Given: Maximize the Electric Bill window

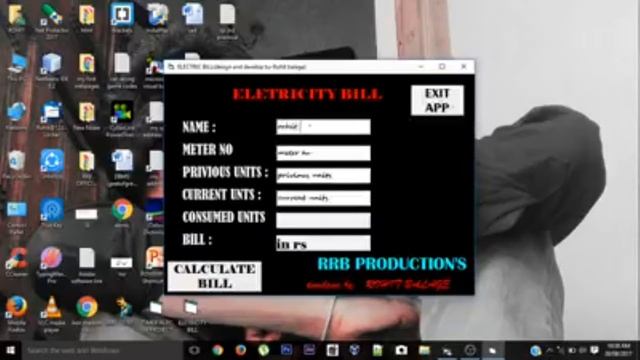Looking at the screenshot, I should (x=442, y=67).
